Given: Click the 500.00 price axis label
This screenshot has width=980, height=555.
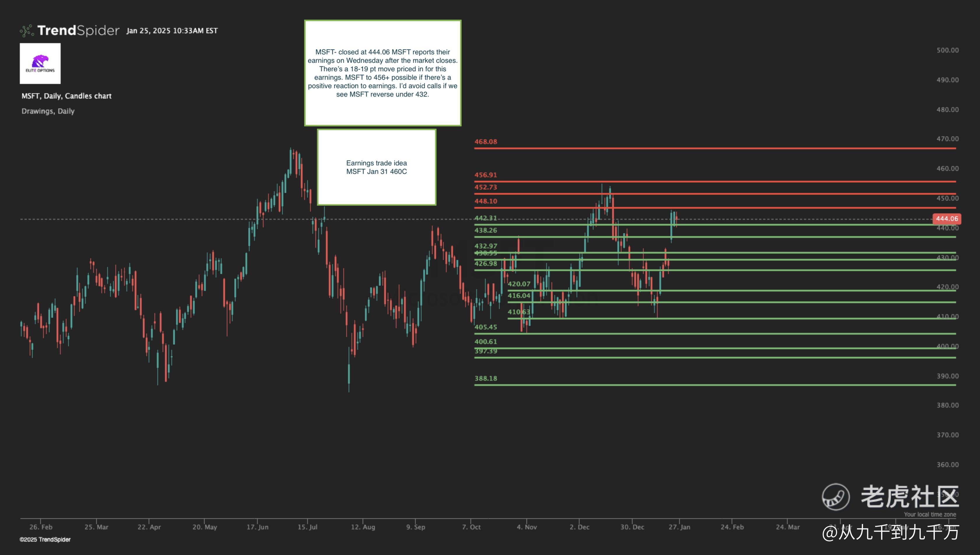Looking at the screenshot, I should pos(948,50).
